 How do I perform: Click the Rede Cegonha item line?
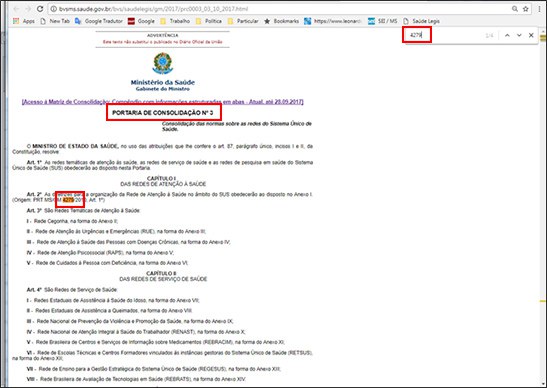tap(72, 221)
